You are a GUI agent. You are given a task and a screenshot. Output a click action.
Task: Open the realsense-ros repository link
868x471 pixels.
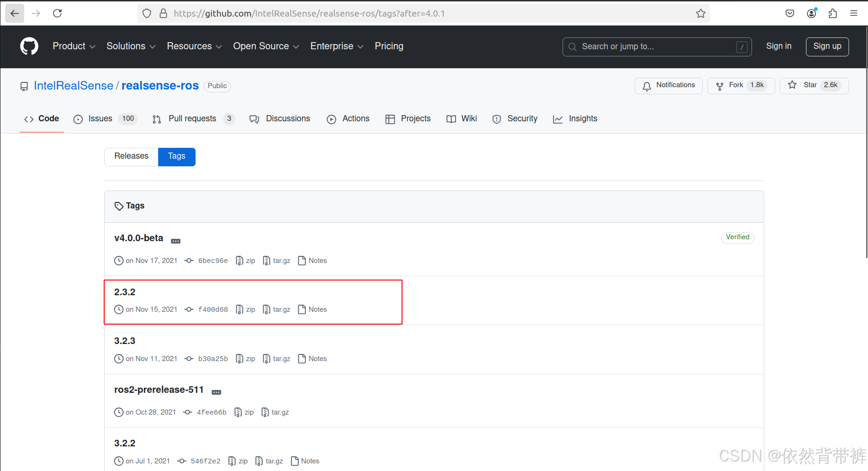pyautogui.click(x=160, y=86)
